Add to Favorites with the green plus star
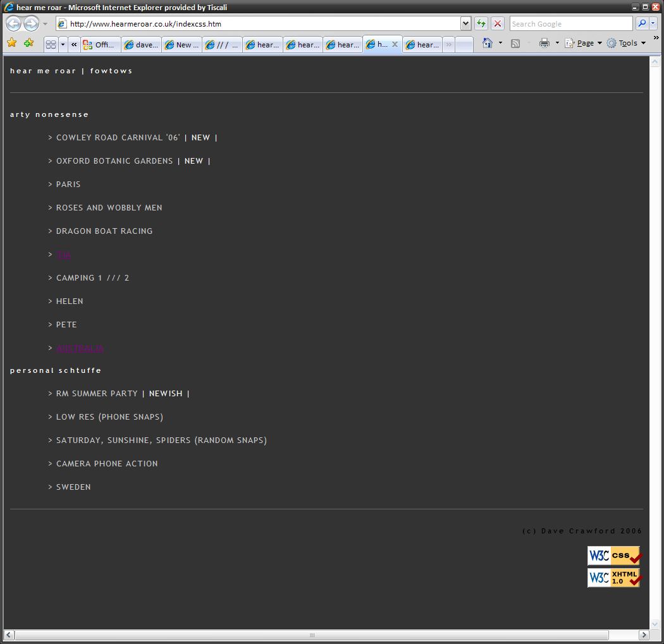The height and width of the screenshot is (644, 664). click(29, 42)
